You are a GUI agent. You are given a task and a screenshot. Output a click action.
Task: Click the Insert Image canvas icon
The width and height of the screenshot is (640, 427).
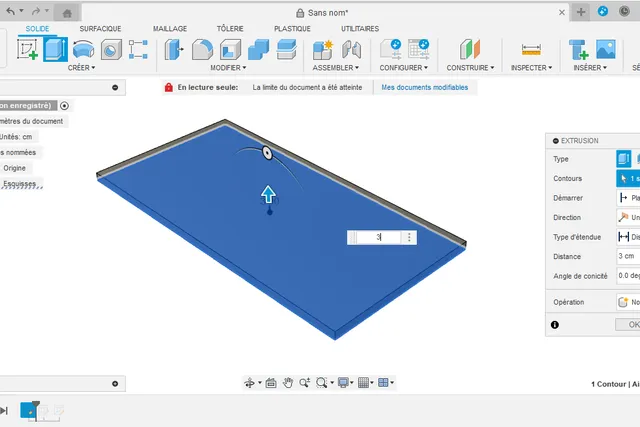coord(606,49)
